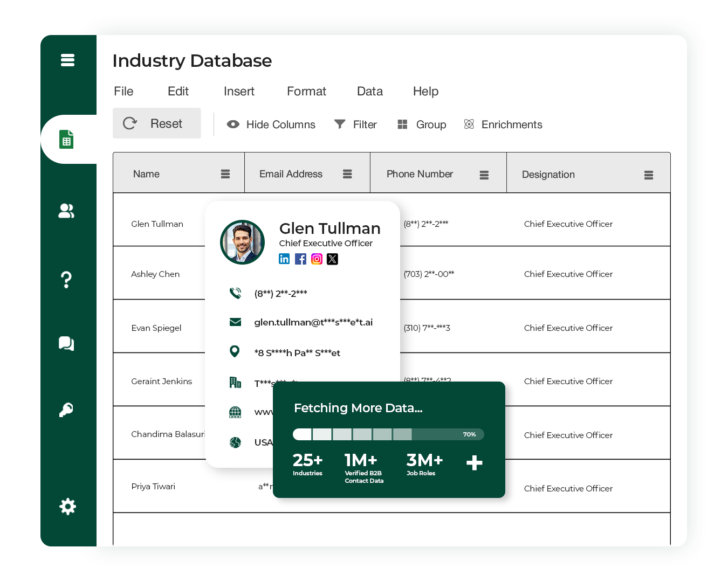Visit Glen Tullman's LinkedIn profile icon
The image size is (728, 582).
(284, 259)
